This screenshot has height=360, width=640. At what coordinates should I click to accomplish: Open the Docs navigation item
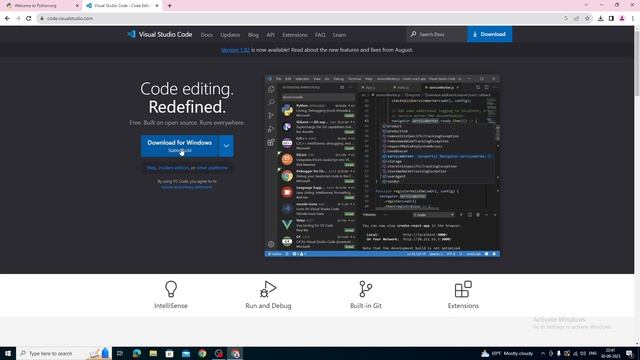(207, 35)
